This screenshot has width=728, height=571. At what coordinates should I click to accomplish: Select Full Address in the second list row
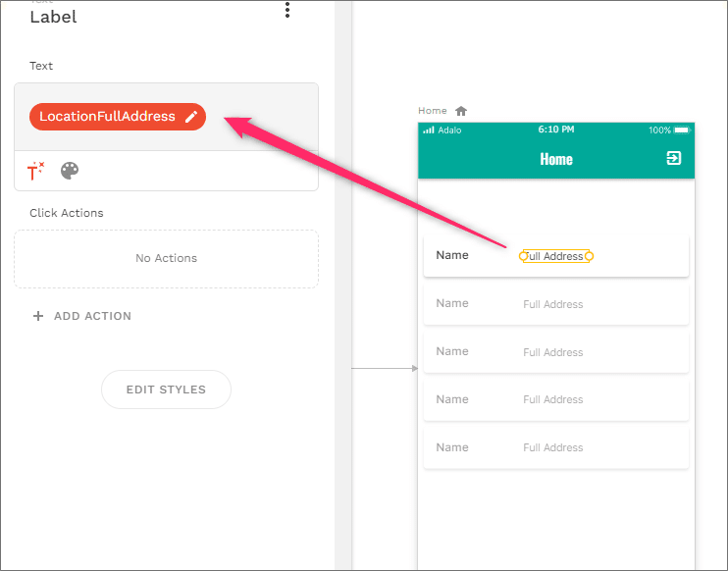(553, 304)
